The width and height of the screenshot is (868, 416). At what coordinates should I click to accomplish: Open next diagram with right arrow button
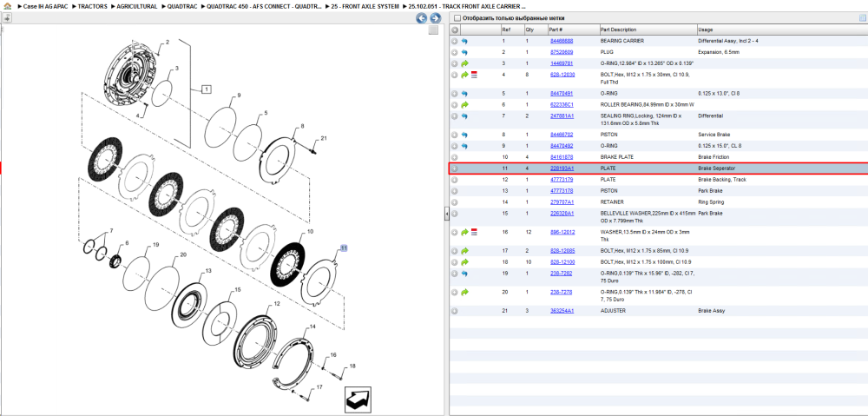(435, 18)
